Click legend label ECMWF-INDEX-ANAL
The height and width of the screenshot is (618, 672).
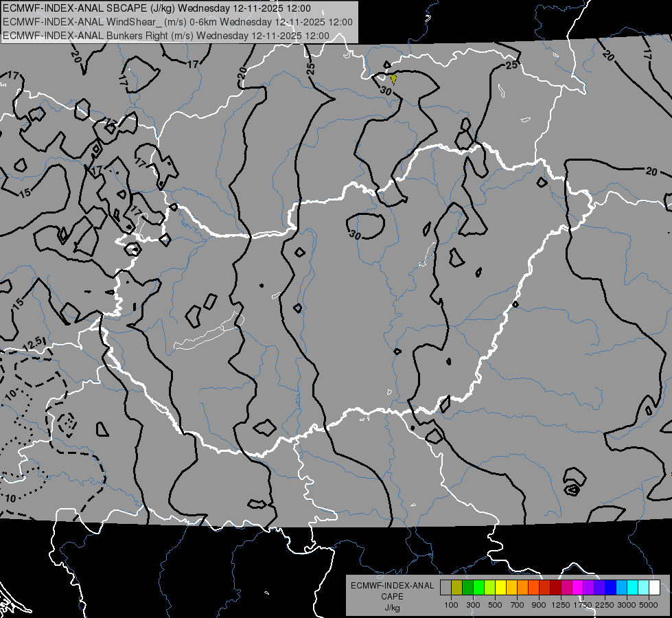[x=392, y=586]
